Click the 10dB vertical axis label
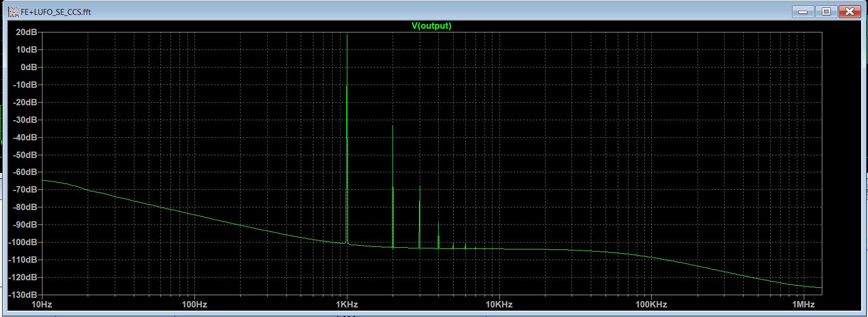Image resolution: width=868 pixels, height=317 pixels. pos(27,49)
